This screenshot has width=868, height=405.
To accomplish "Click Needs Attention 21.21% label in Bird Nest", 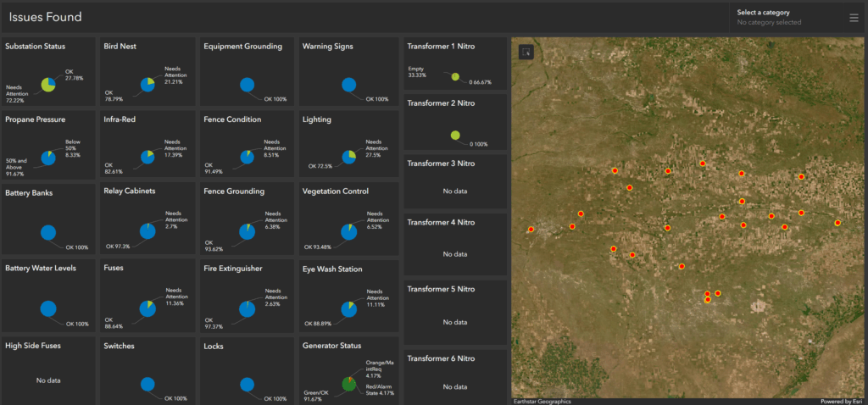I will [x=175, y=75].
